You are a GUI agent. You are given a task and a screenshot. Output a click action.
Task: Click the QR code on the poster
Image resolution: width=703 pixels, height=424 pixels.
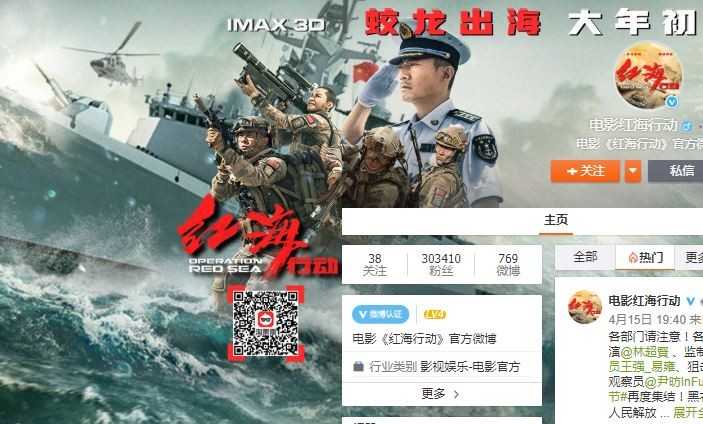click(x=266, y=323)
